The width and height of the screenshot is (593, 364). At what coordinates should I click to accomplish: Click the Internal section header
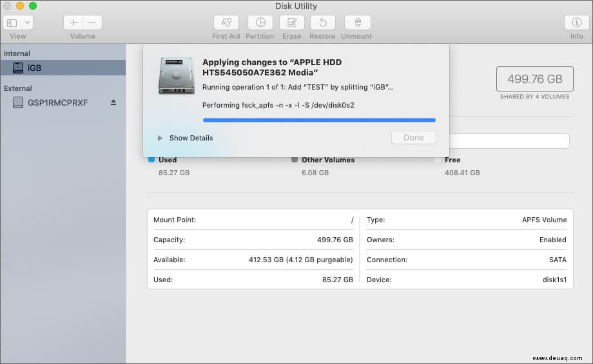click(17, 53)
